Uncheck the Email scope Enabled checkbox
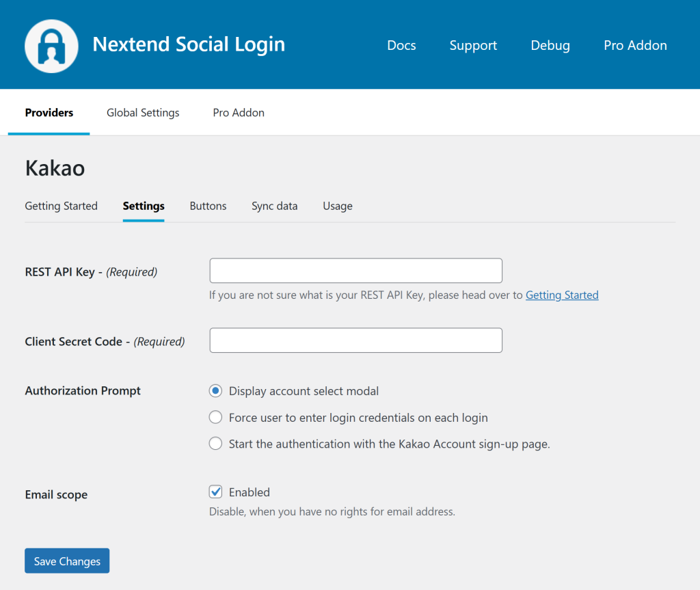Viewport: 700px width, 590px height. tap(216, 492)
